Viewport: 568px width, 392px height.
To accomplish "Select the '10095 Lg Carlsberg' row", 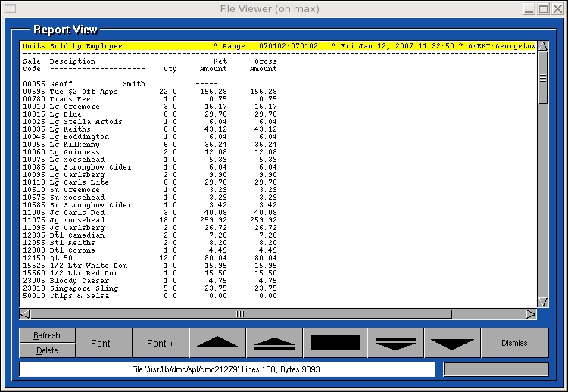I will (x=150, y=175).
